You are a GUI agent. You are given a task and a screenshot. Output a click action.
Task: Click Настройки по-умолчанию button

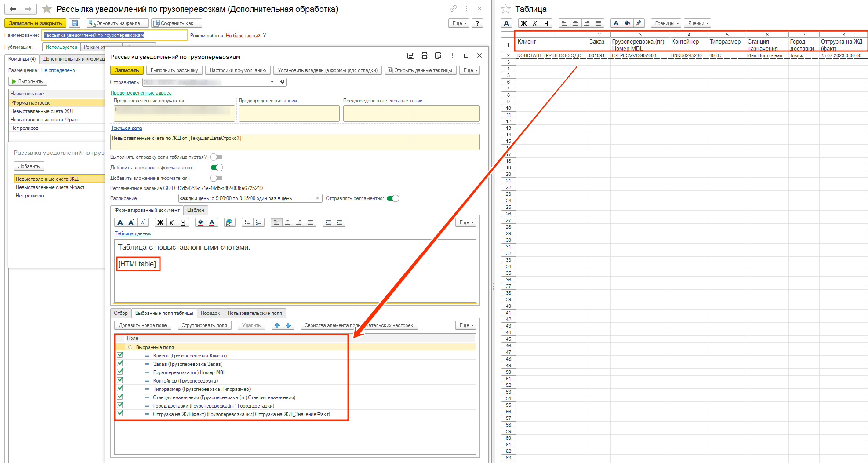(238, 70)
